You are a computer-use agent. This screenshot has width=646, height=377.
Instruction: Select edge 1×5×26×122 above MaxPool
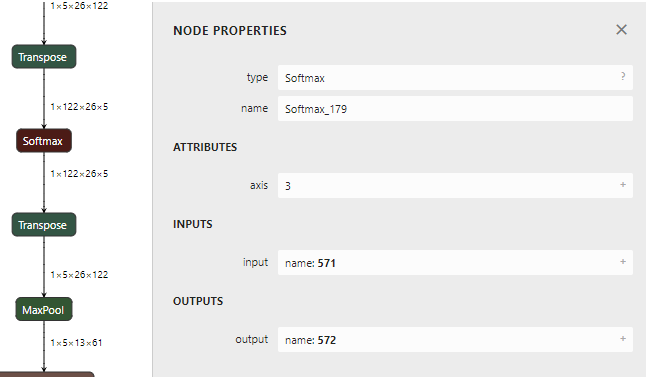79,275
